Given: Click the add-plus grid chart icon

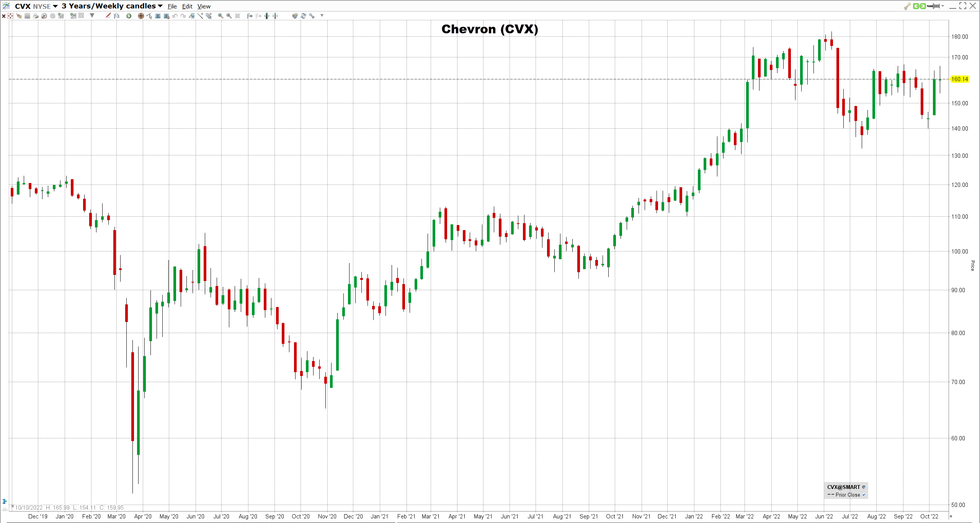Looking at the screenshot, I should pyautogui.click(x=61, y=16).
